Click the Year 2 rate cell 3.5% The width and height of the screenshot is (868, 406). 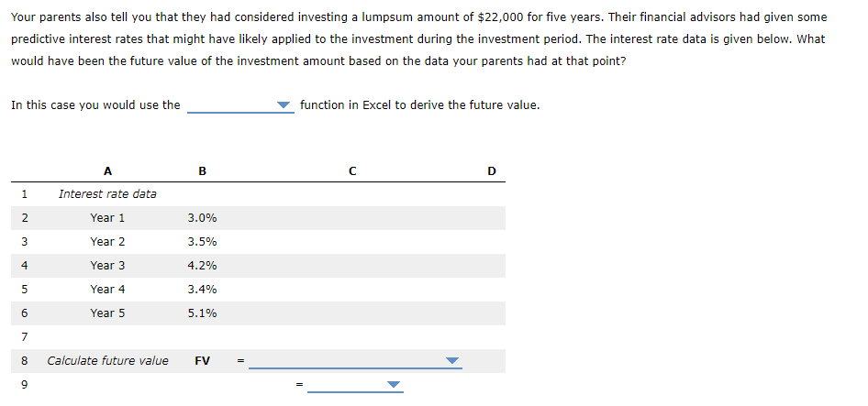click(x=202, y=242)
